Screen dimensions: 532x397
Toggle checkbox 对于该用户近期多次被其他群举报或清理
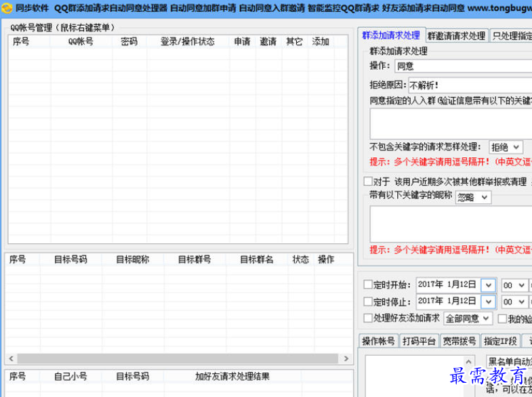(368, 181)
